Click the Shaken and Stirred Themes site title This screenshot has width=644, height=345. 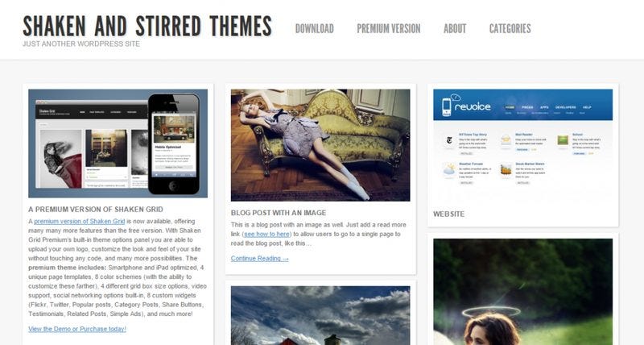(147, 26)
